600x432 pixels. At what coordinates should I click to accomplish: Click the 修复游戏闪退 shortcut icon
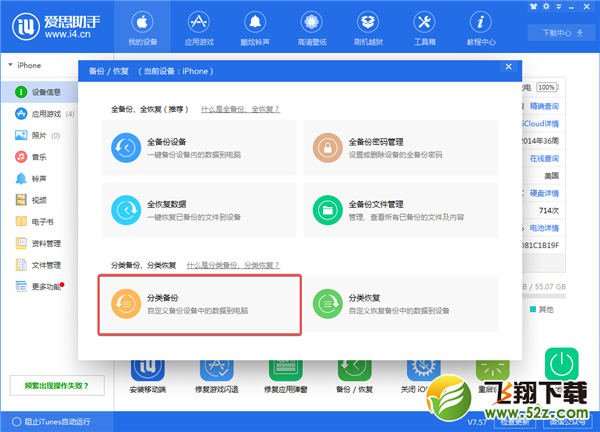pos(217,369)
